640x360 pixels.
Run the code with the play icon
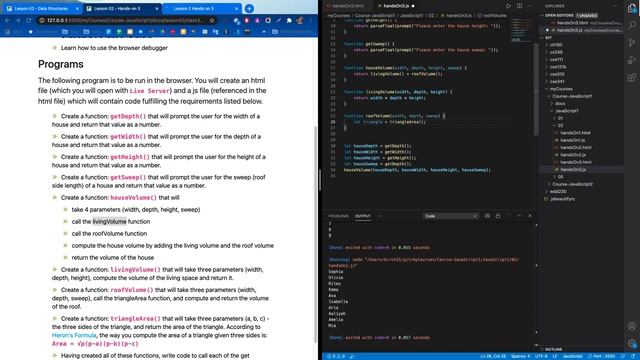tap(508, 6)
